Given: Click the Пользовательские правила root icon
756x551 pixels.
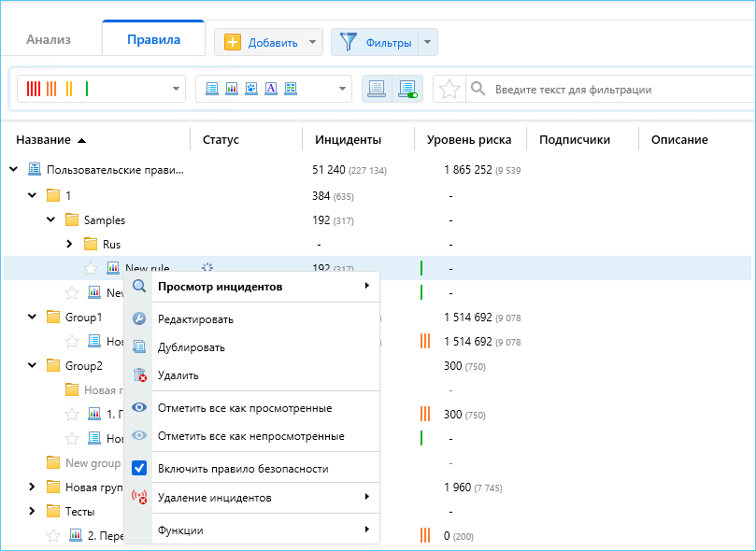Looking at the screenshot, I should (35, 169).
